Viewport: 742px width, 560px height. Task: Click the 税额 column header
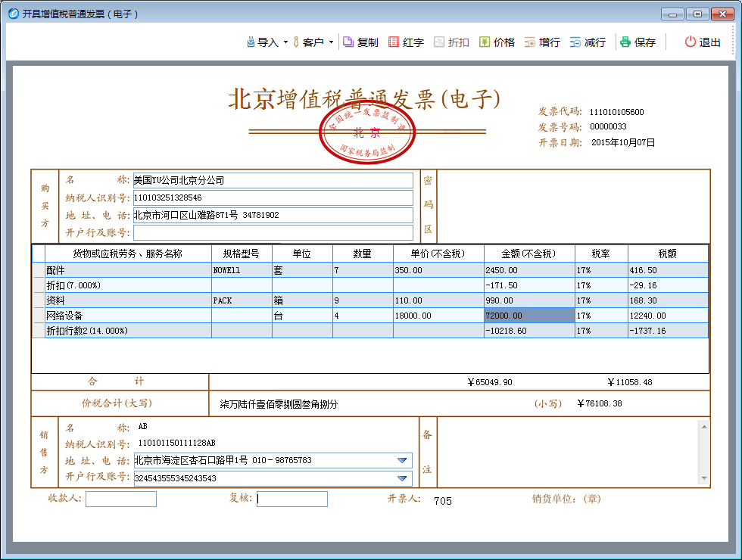click(668, 254)
